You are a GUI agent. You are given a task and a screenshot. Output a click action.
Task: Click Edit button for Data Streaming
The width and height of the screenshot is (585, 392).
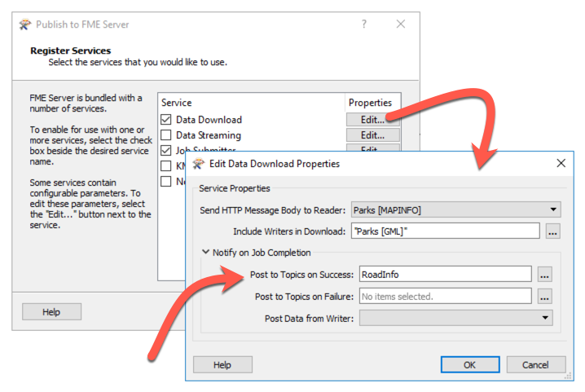click(372, 134)
